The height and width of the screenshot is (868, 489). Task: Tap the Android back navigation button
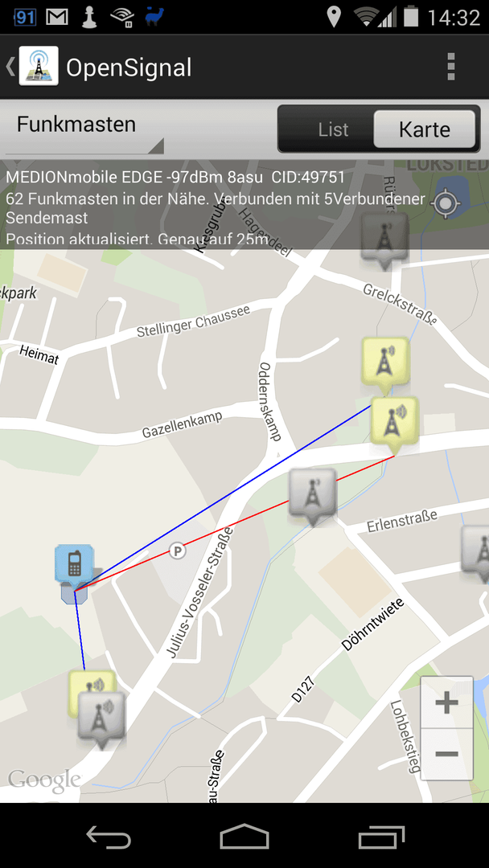pos(109,836)
